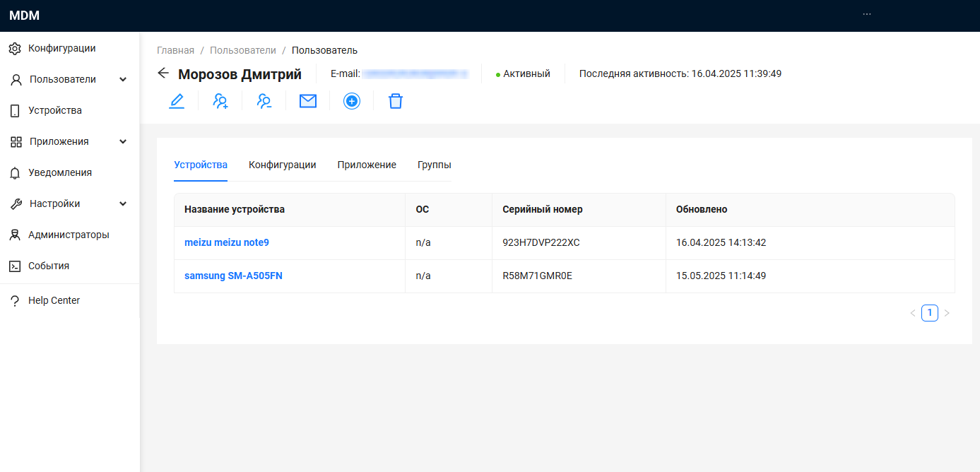
Task: Open the three-dots menu in header
Action: click(x=867, y=14)
